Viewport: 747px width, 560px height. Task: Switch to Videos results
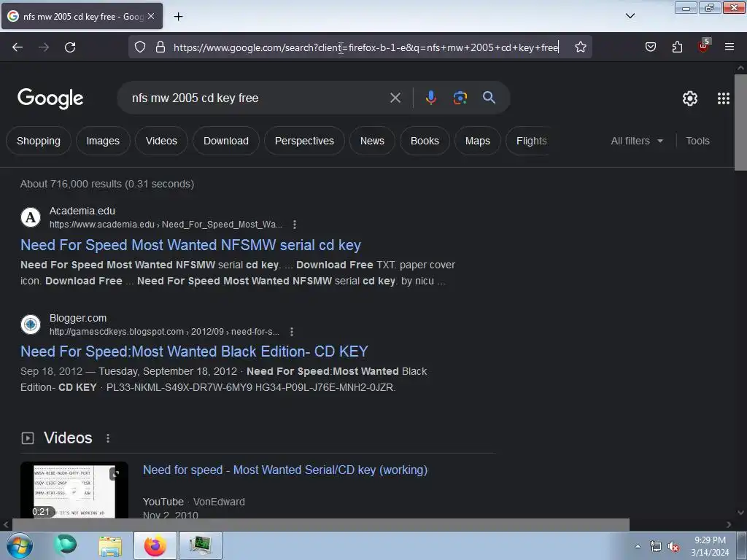tap(161, 141)
